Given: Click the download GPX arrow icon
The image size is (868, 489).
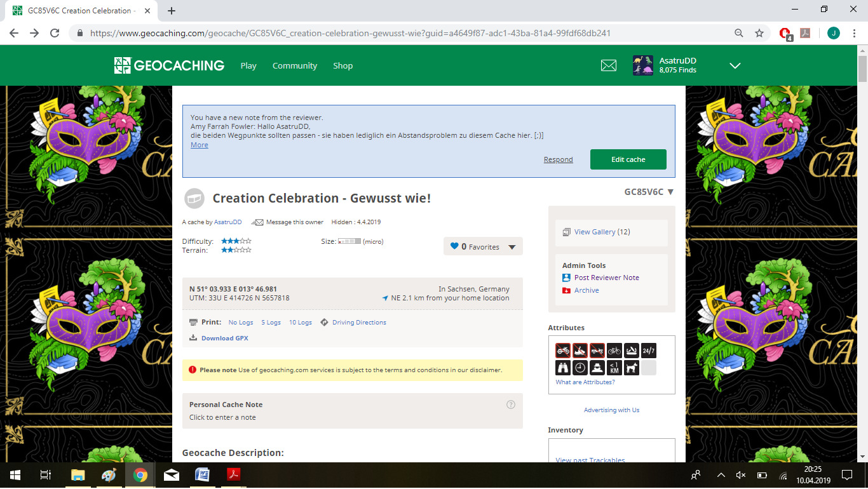Looking at the screenshot, I should click(x=193, y=338).
